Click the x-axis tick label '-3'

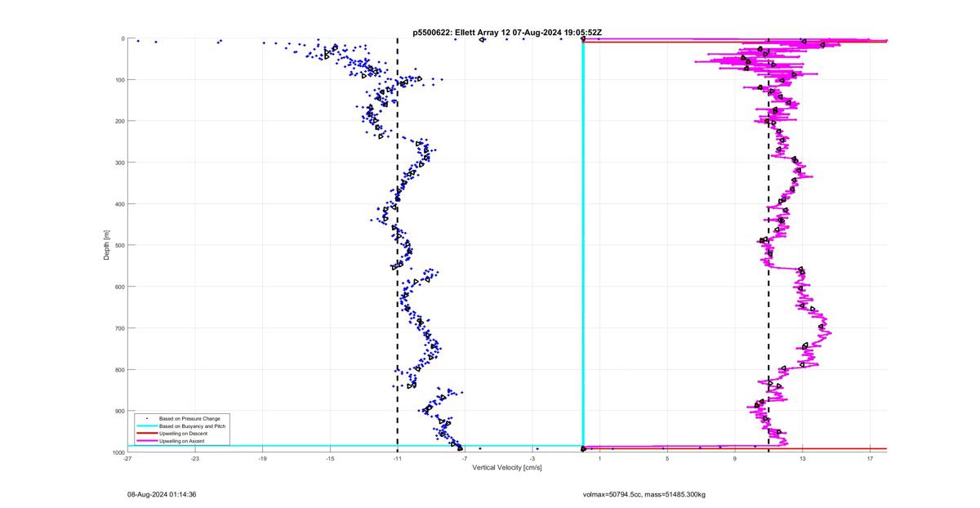tap(532, 458)
